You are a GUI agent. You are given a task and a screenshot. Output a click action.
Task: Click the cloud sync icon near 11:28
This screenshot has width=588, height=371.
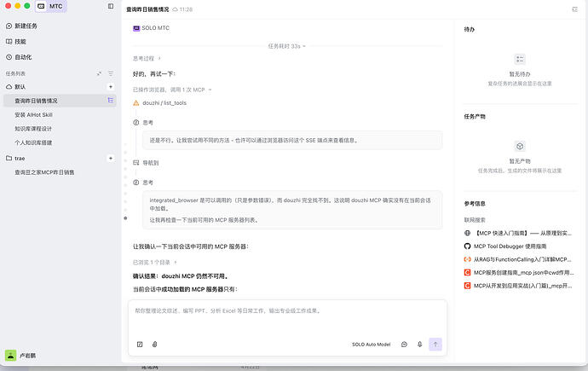pos(175,9)
